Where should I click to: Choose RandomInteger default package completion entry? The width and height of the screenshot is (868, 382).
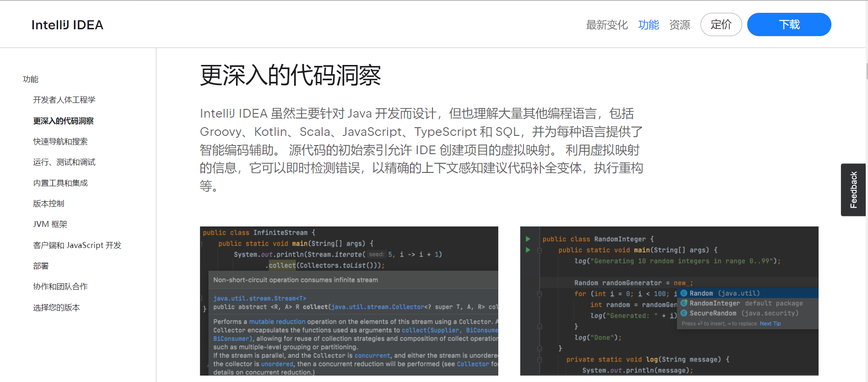(748, 303)
